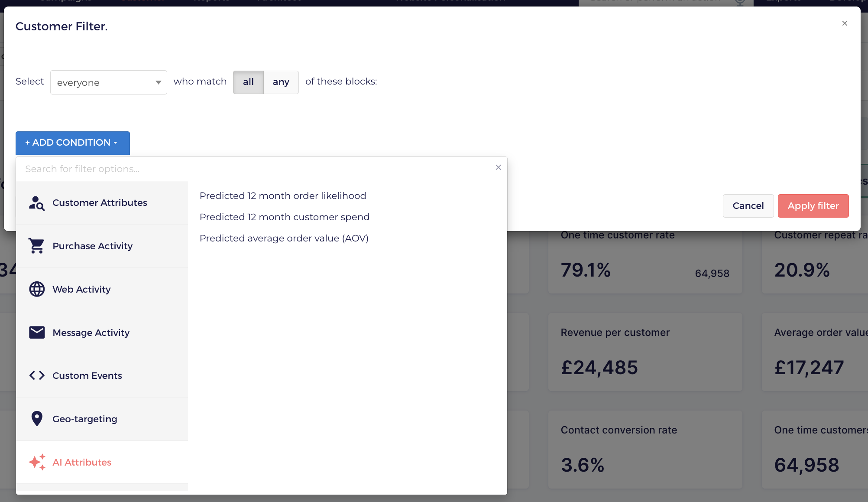Cancel the customer filter
This screenshot has width=868, height=502.
[x=748, y=206]
